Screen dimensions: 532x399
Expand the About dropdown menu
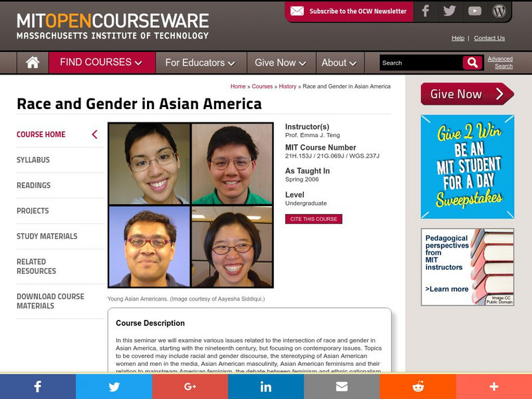(339, 63)
